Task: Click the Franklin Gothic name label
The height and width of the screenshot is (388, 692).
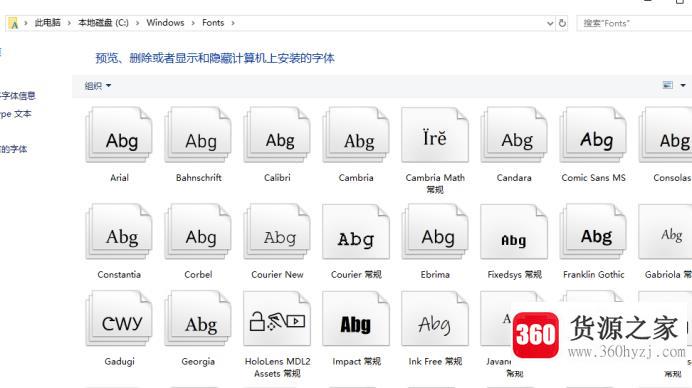Action: 594,274
